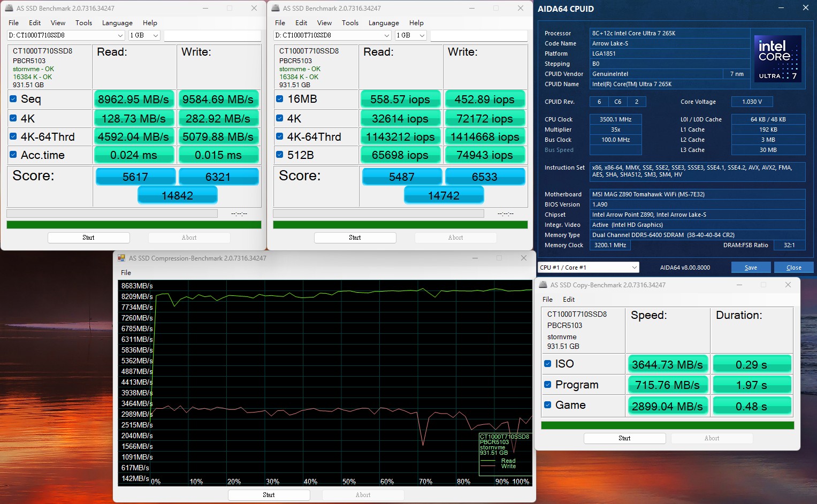Close AIDA64 CPUID using the Close button
This screenshot has height=504, width=817.
point(793,267)
